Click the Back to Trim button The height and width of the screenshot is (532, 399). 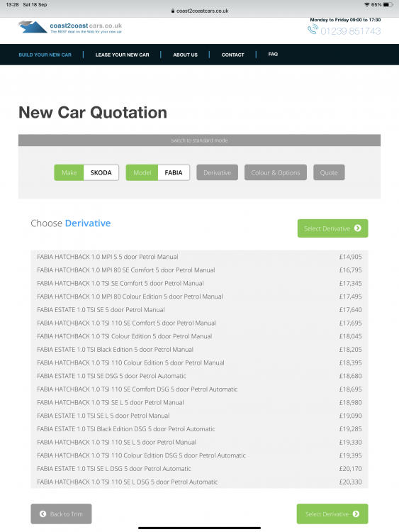(x=61, y=514)
